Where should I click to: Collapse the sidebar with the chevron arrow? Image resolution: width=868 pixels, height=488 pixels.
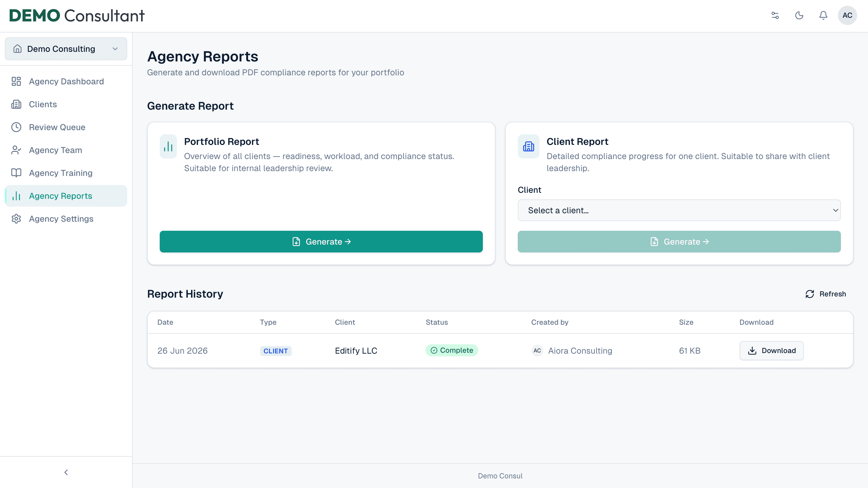[x=66, y=473]
